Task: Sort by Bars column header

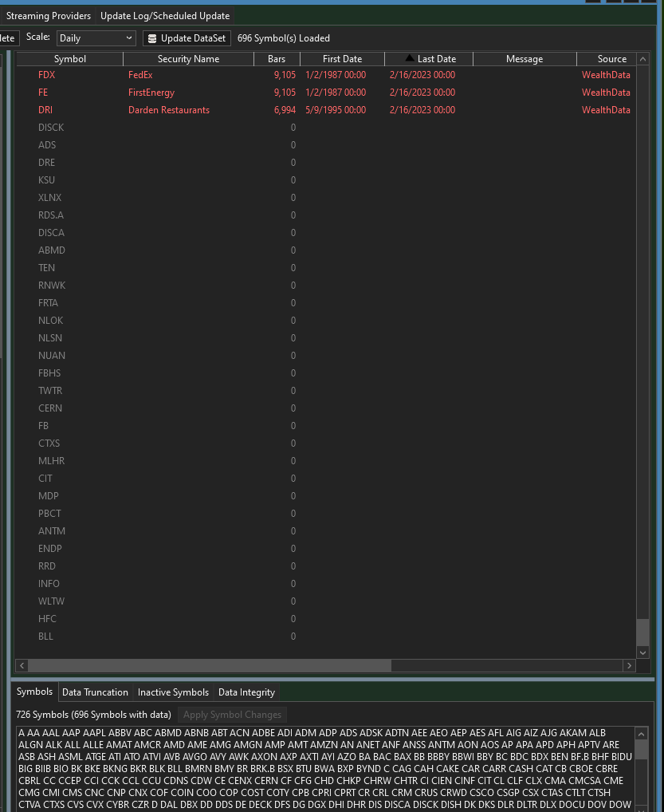Action: click(277, 59)
